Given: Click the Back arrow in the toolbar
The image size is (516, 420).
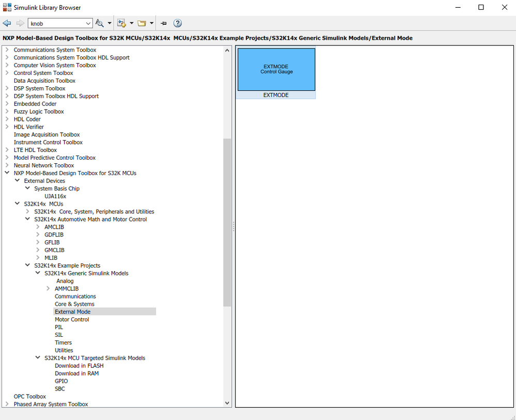Looking at the screenshot, I should [x=7, y=23].
